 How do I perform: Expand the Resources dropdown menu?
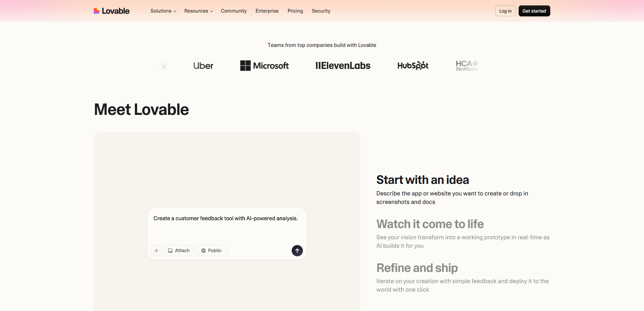(199, 11)
